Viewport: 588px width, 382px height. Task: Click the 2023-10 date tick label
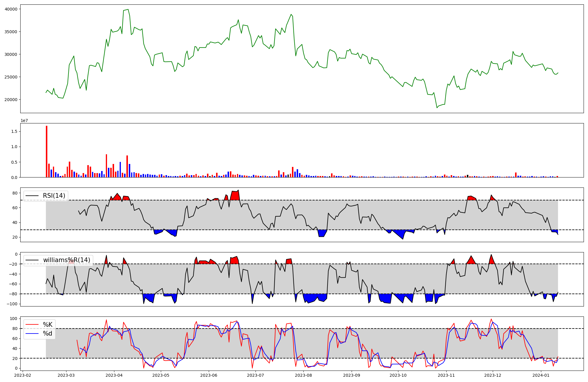(398, 375)
